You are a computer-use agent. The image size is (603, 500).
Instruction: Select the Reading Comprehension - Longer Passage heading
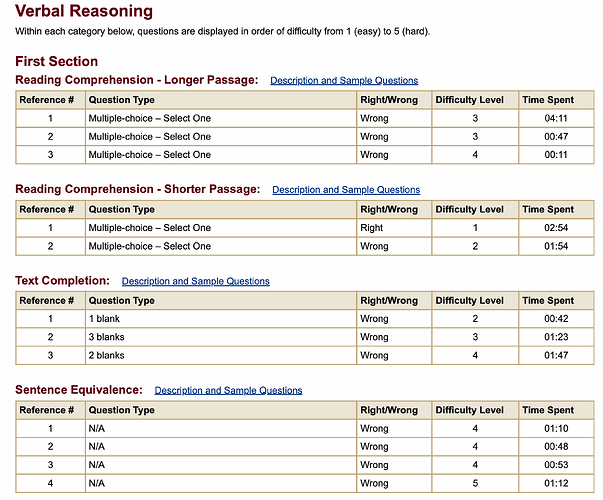point(136,80)
